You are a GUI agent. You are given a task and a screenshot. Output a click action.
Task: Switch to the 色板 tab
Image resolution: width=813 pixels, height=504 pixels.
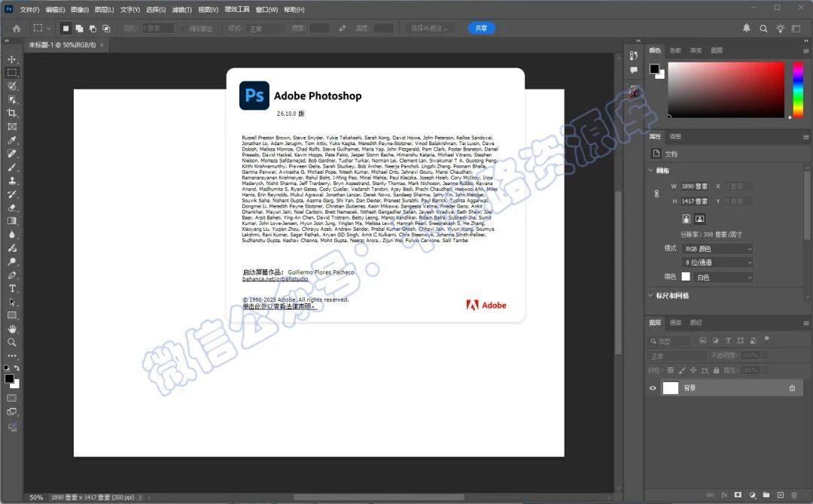pyautogui.click(x=675, y=50)
